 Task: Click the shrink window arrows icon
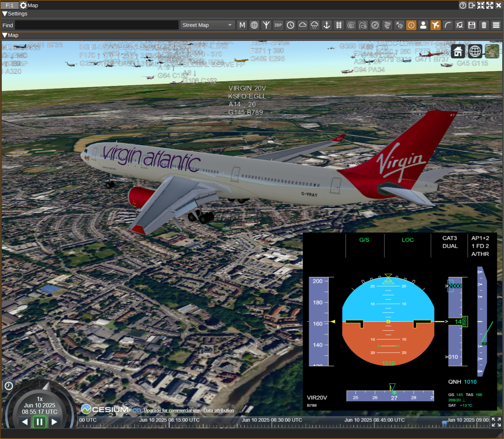[481, 5]
